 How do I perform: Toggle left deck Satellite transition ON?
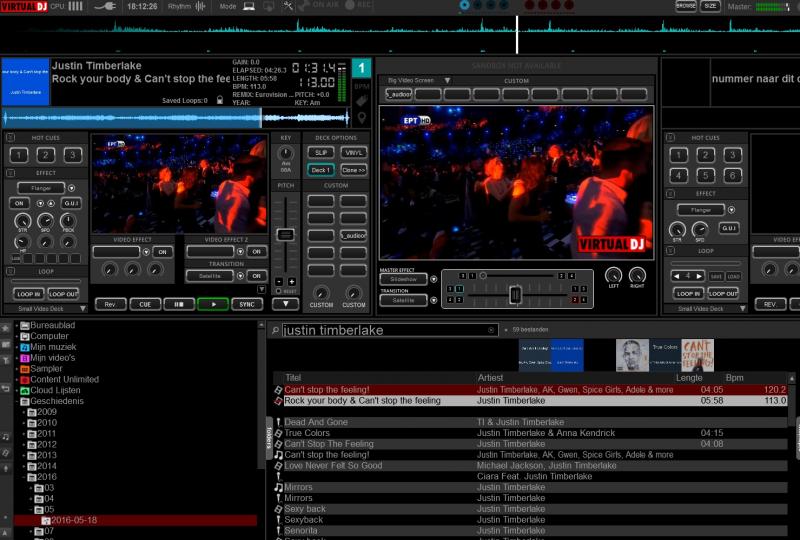257,276
